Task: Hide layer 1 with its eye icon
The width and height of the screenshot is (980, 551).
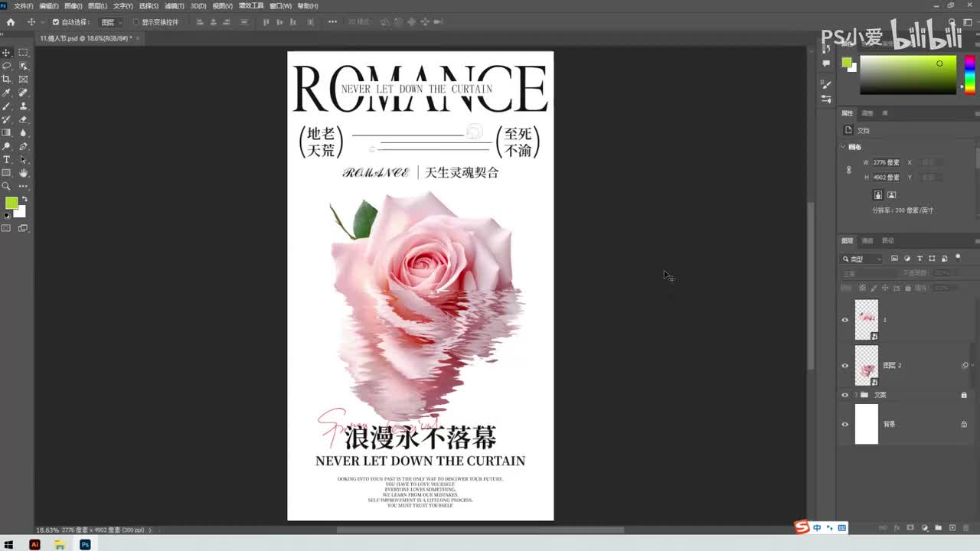Action: pyautogui.click(x=845, y=320)
